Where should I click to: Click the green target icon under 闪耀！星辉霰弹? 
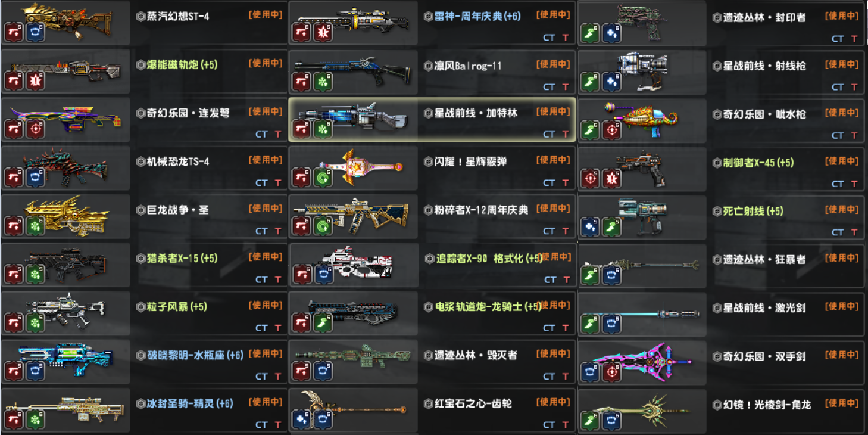(323, 178)
